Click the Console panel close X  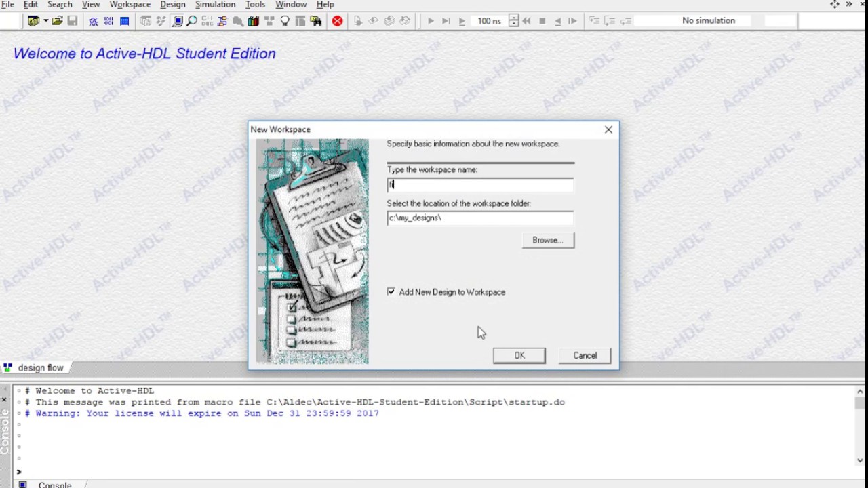pyautogui.click(x=4, y=400)
